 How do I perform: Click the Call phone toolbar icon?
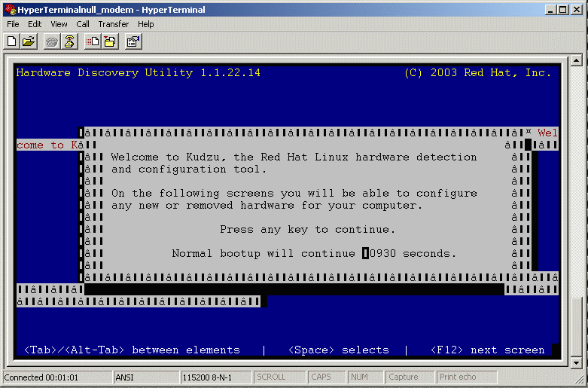tap(52, 41)
